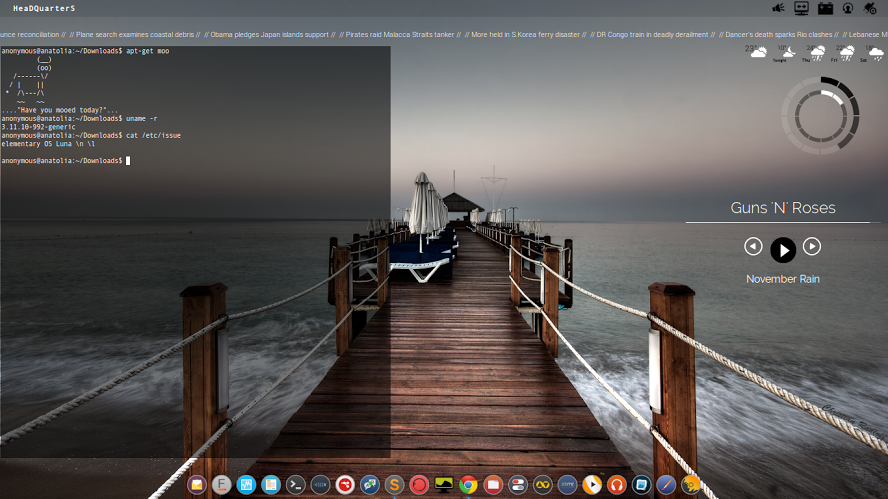Screen dimensions: 888x499
Task: Launch the blue chat app in the dock
Action: (370, 485)
